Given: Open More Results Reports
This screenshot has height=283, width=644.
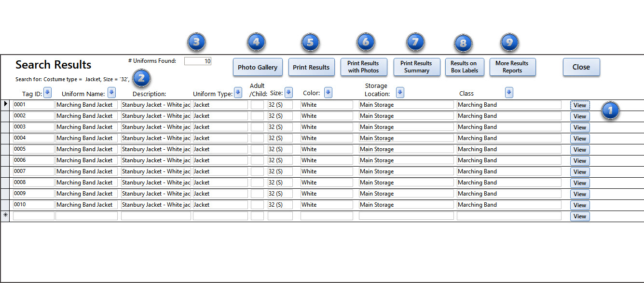Looking at the screenshot, I should 512,67.
